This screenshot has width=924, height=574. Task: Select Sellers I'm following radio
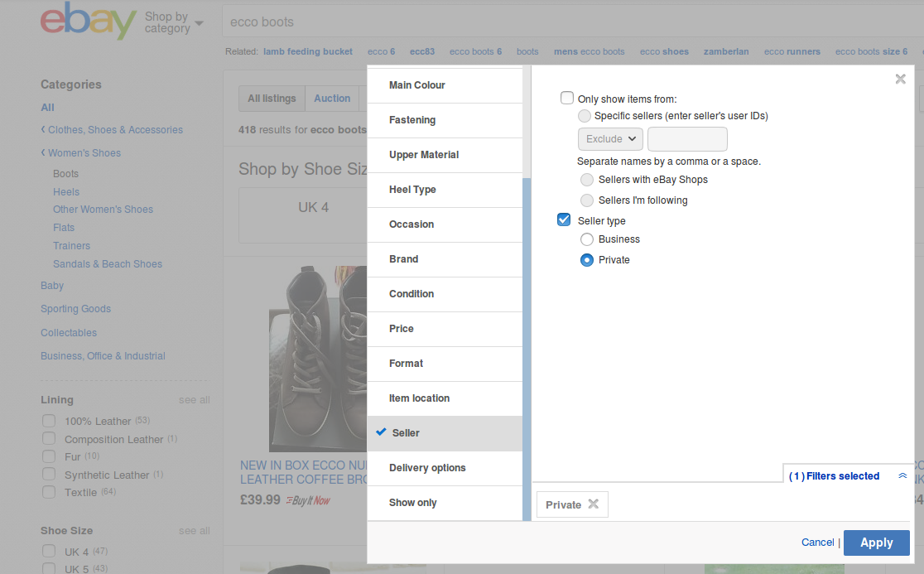[x=587, y=200]
